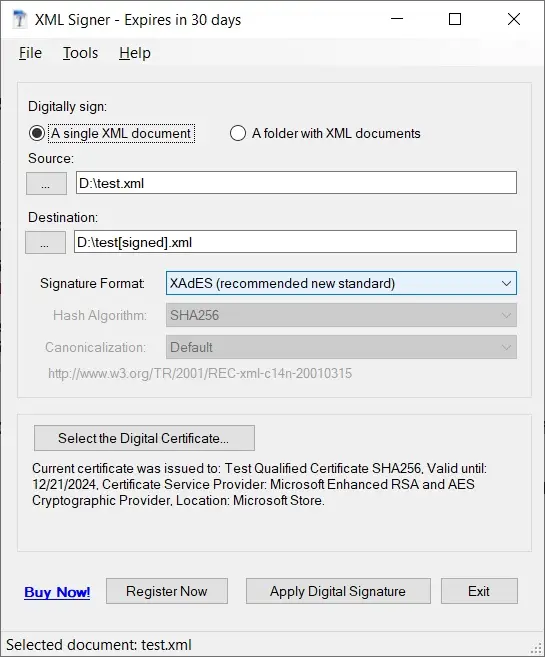Select 'A folder with XML documents' option
This screenshot has height=657, width=545.
[238, 133]
